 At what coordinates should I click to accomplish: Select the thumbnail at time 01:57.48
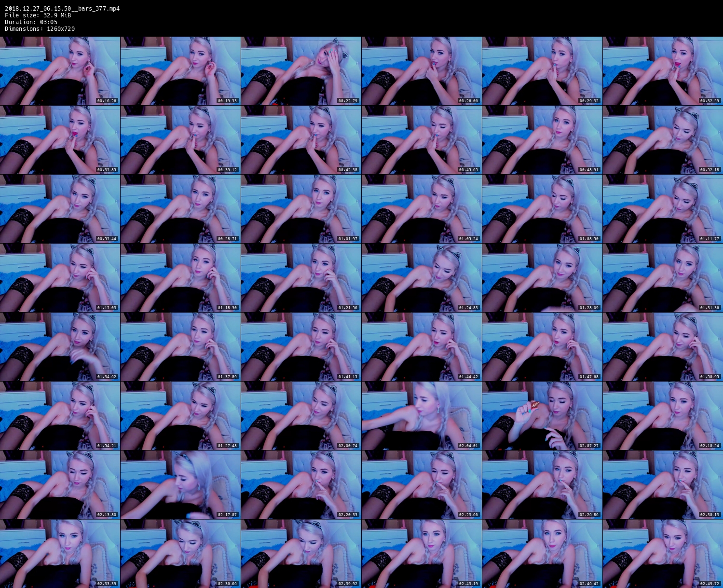coord(180,416)
